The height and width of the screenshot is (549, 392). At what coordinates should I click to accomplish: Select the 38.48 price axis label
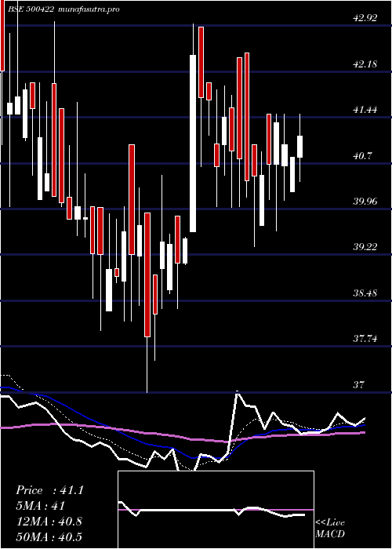point(365,293)
